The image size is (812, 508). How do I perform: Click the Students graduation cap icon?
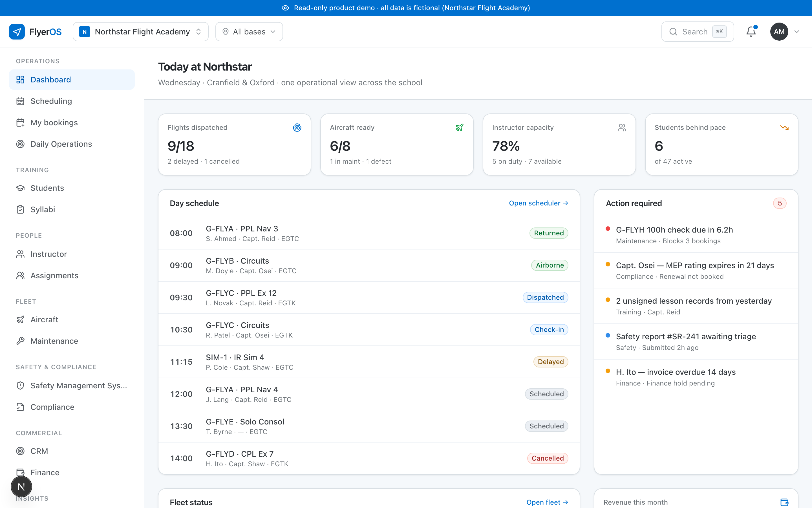[21, 188]
